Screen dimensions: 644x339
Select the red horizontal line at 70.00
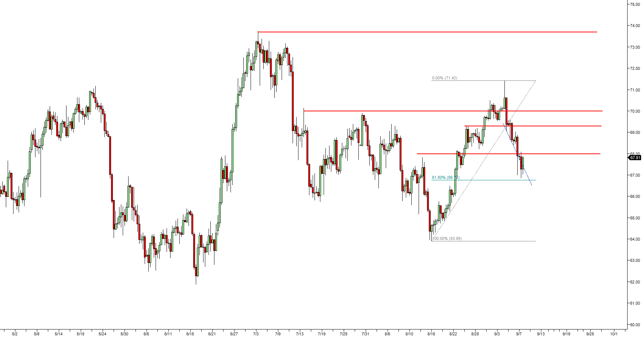(453, 111)
